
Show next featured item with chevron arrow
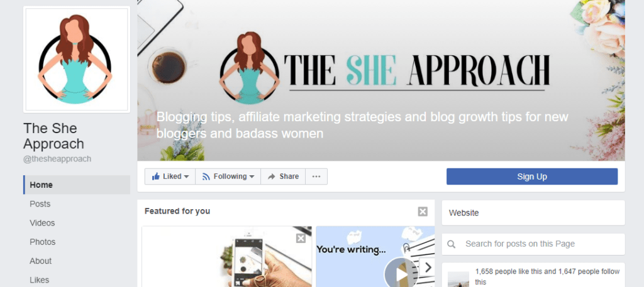tap(428, 268)
